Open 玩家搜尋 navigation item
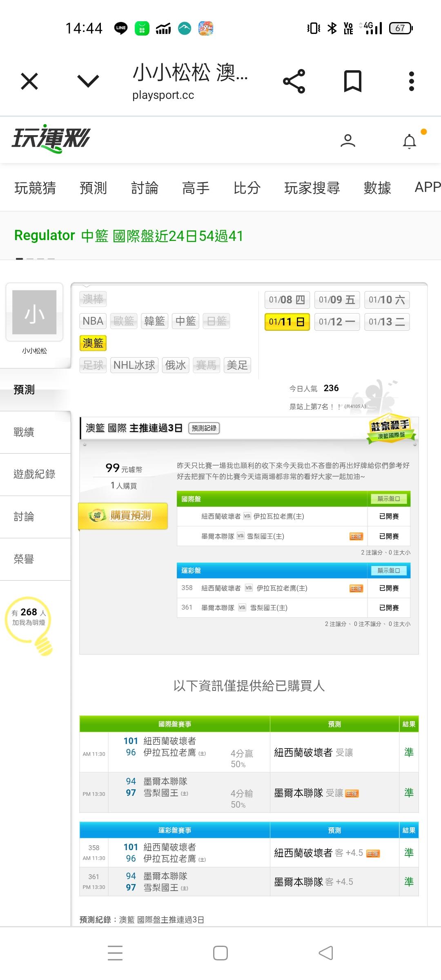 (x=312, y=188)
